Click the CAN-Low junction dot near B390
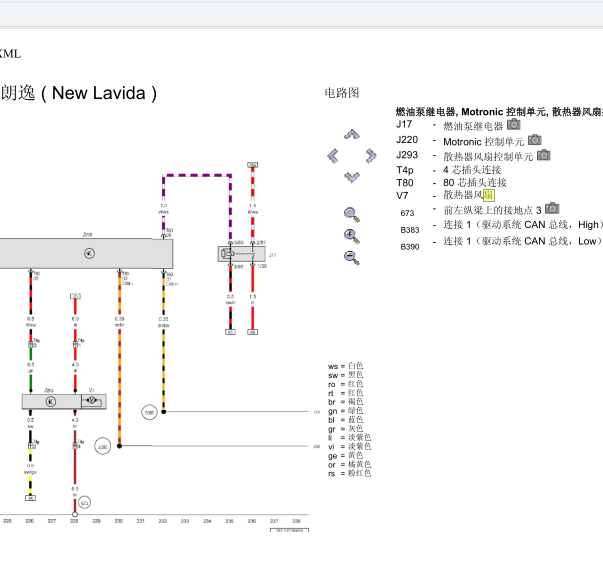The width and height of the screenshot is (603, 585). coord(120,446)
